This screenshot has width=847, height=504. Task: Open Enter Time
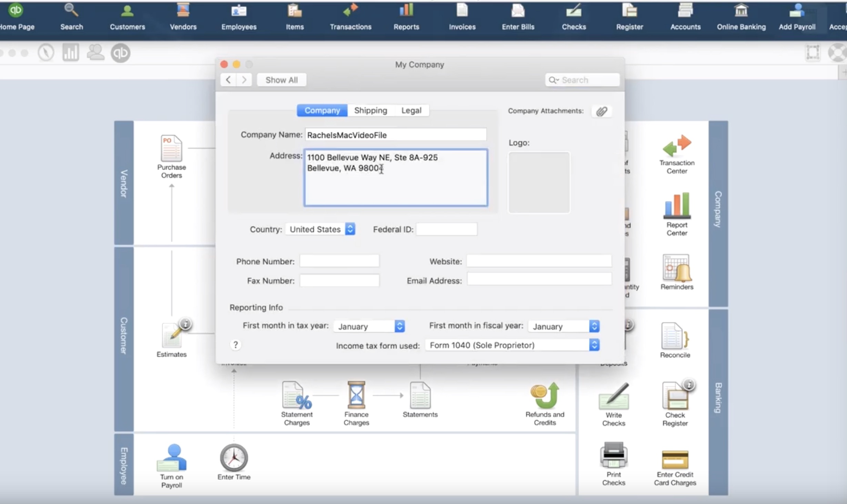coord(234,462)
